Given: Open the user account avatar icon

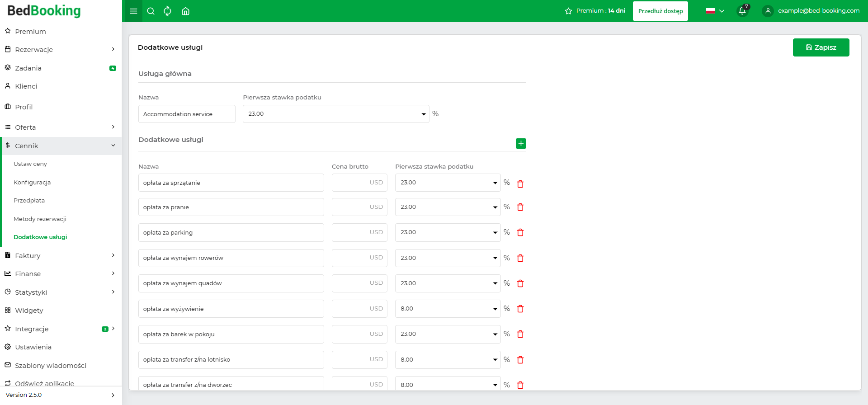Looking at the screenshot, I should (768, 11).
